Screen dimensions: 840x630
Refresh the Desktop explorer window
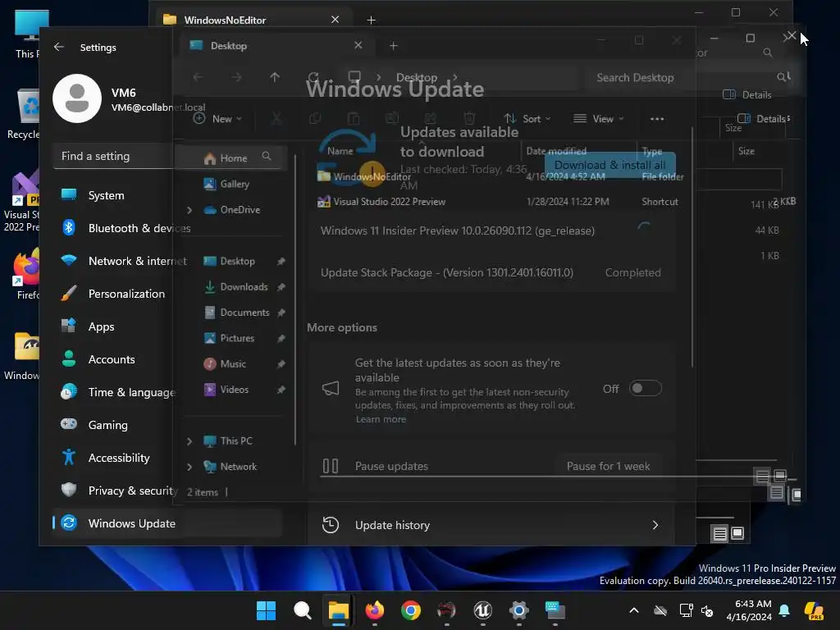tap(314, 77)
